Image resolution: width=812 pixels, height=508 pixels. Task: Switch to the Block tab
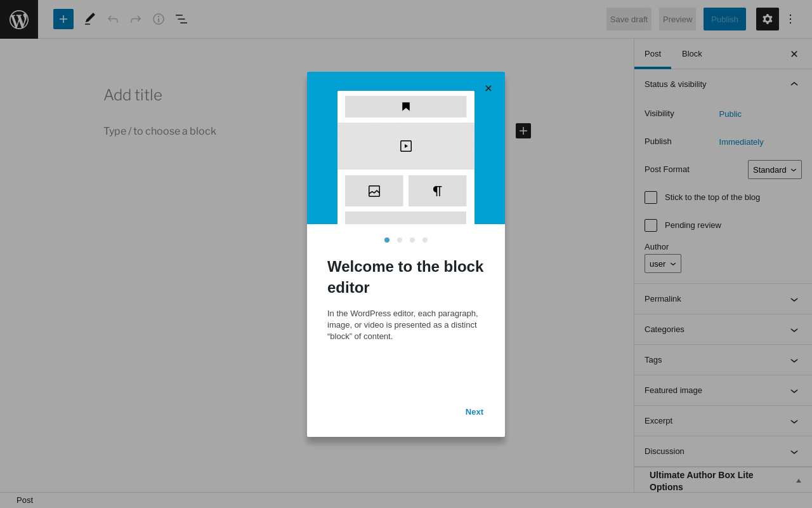(692, 54)
